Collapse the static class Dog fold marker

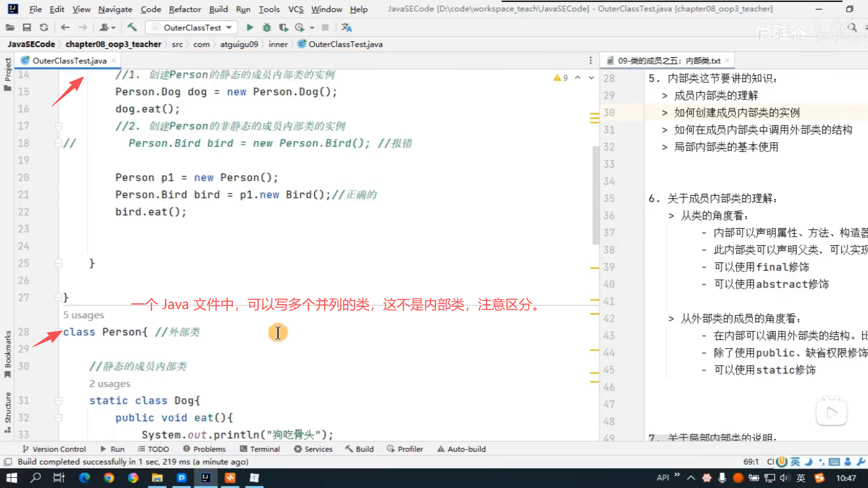(x=58, y=401)
